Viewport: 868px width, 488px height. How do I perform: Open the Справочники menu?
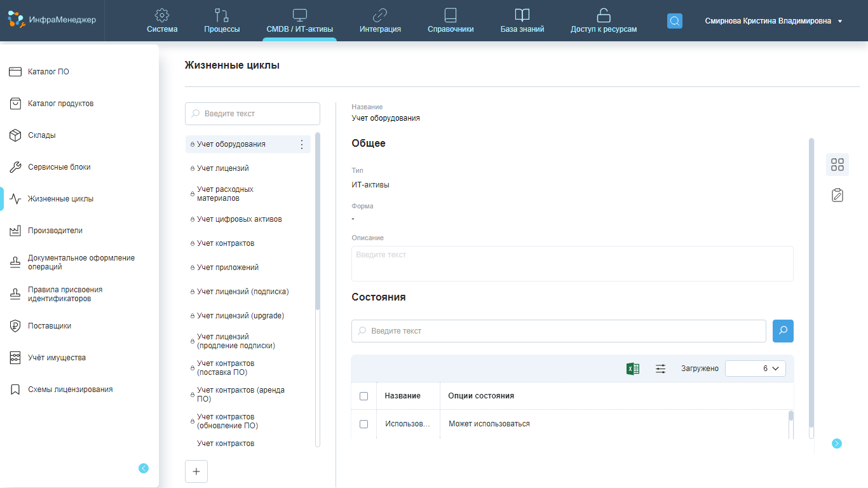[x=451, y=21]
